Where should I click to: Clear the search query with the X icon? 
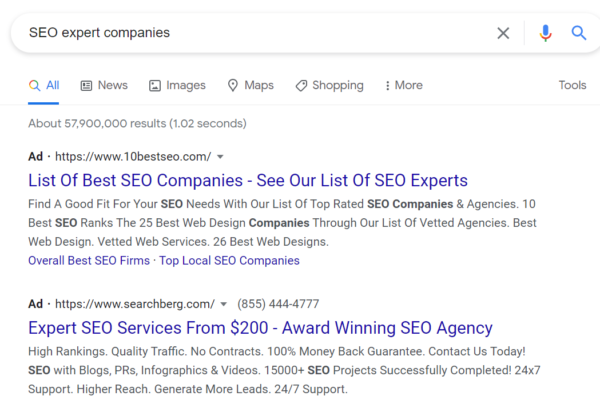click(x=503, y=33)
